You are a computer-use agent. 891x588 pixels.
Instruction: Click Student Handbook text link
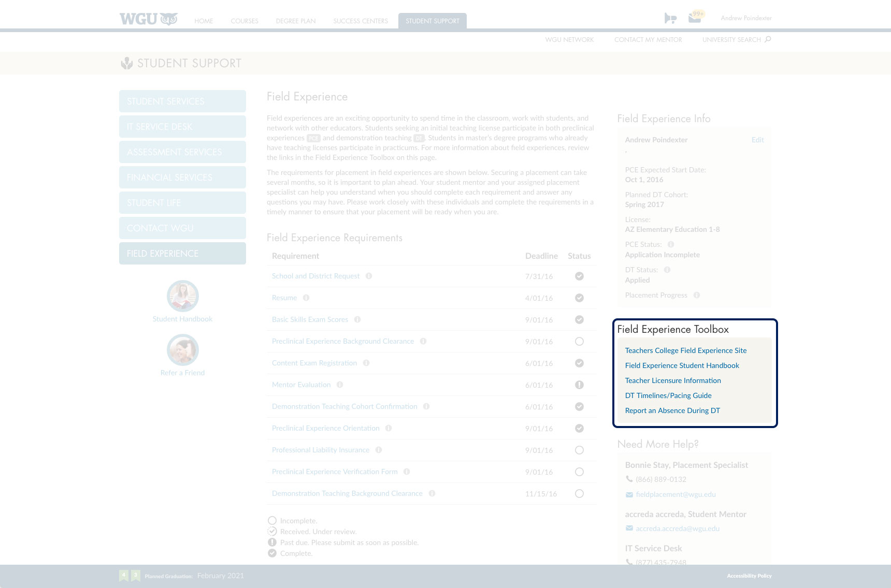(182, 319)
